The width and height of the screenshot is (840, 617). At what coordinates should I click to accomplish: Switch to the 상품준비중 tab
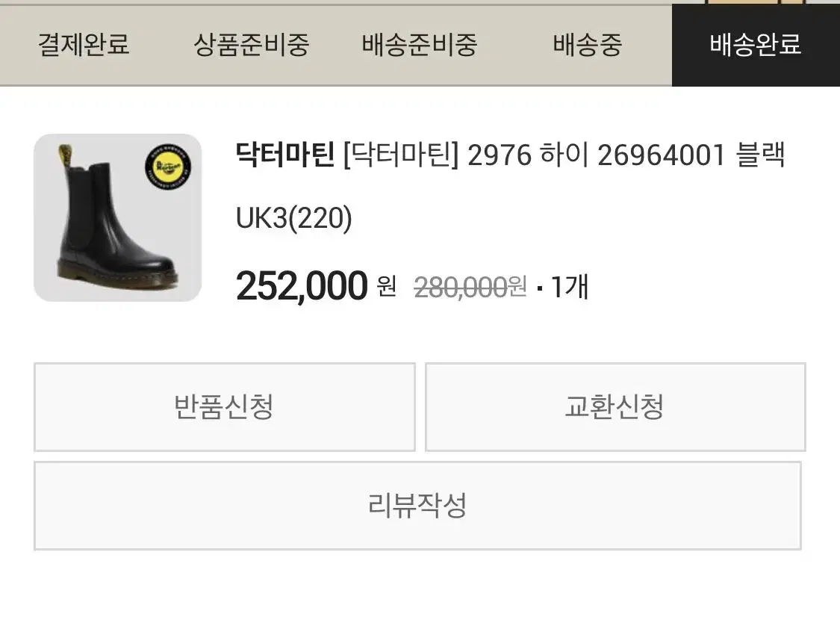click(251, 45)
